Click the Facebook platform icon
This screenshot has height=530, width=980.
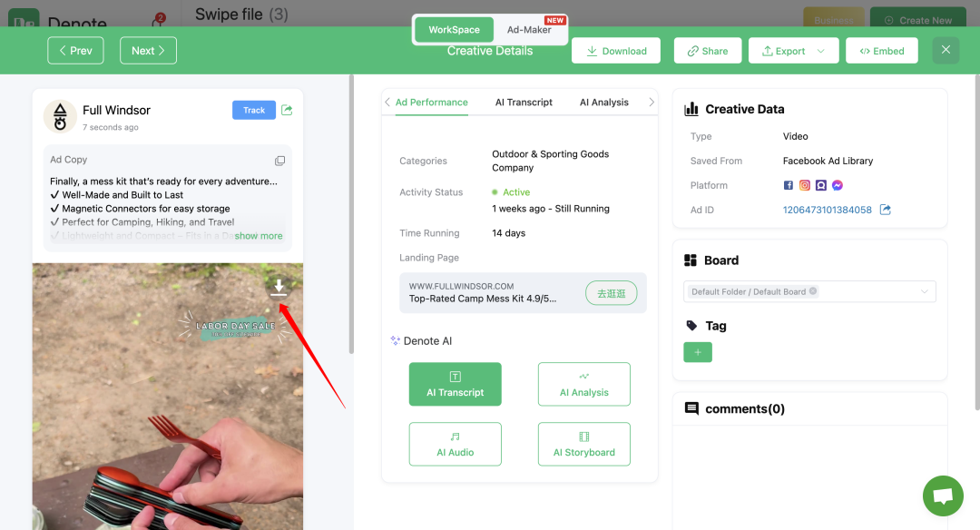point(789,185)
